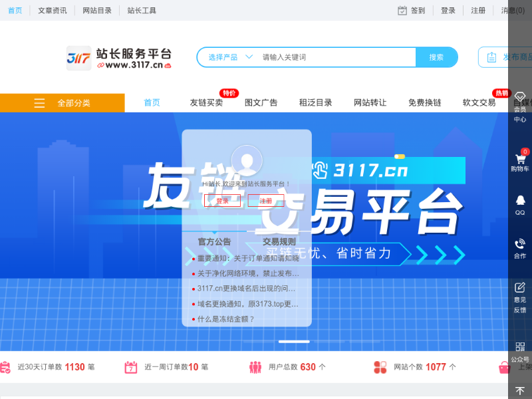The width and height of the screenshot is (532, 399).
Task: Click the back-to-top arrow icon
Action: pos(520,390)
